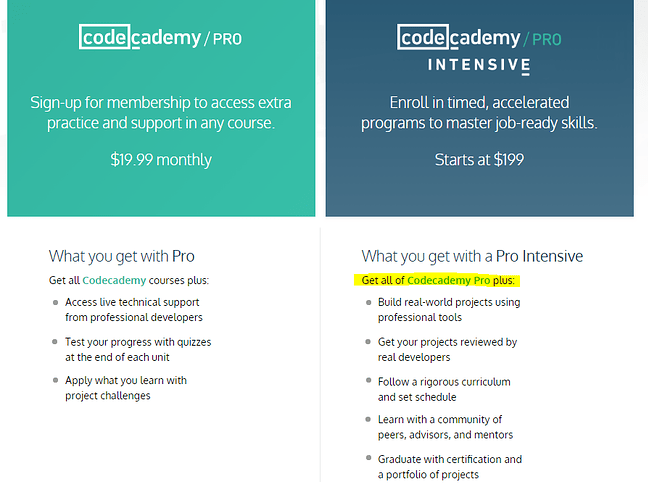Select the green Codecademy Pro plan card
Image resolution: width=648 pixels, height=500 pixels.
click(161, 108)
